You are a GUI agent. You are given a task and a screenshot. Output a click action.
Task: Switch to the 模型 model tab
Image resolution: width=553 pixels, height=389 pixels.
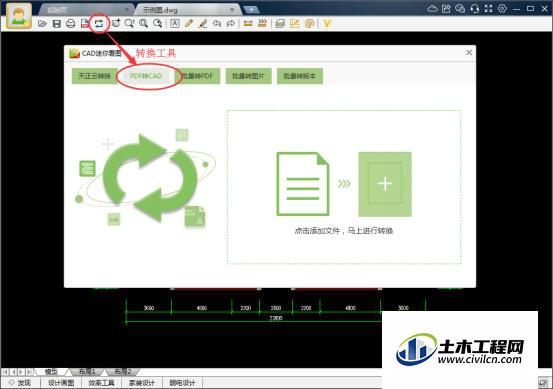point(51,372)
